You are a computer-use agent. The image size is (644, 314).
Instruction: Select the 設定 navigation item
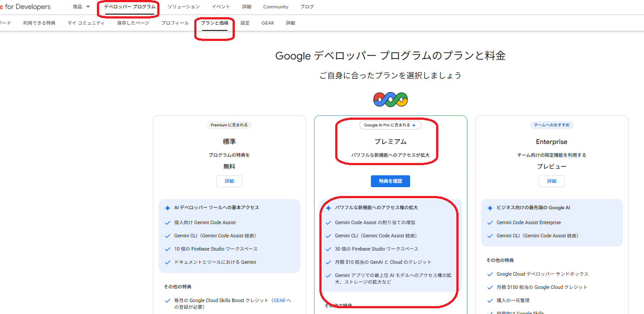[245, 23]
